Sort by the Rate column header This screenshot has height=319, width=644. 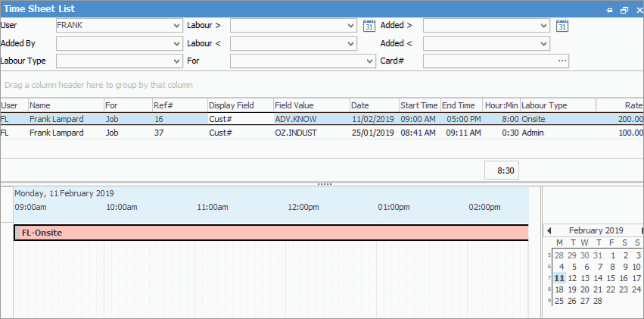pos(621,105)
